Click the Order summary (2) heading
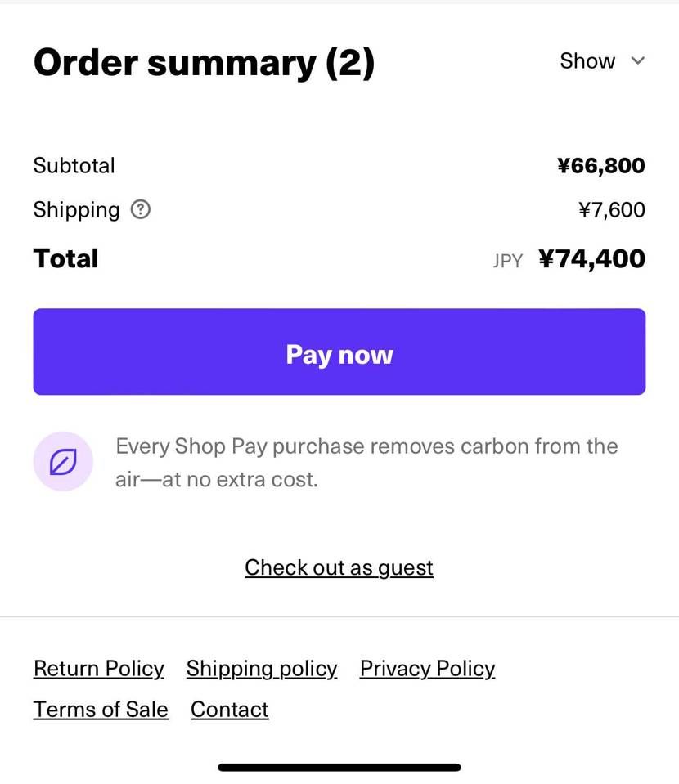 pyautogui.click(x=204, y=63)
